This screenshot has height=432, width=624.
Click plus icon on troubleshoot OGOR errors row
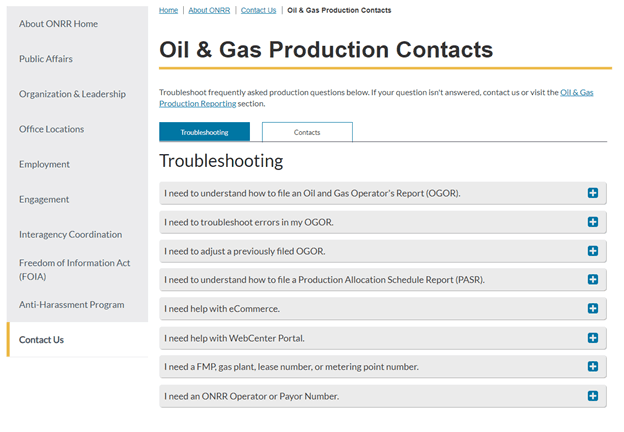point(592,222)
